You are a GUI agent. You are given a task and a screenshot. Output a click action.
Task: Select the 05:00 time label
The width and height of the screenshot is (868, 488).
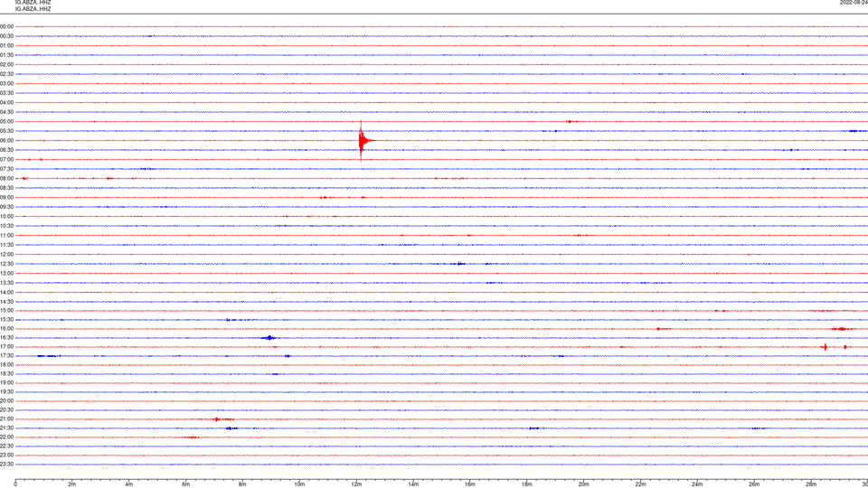pyautogui.click(x=6, y=121)
